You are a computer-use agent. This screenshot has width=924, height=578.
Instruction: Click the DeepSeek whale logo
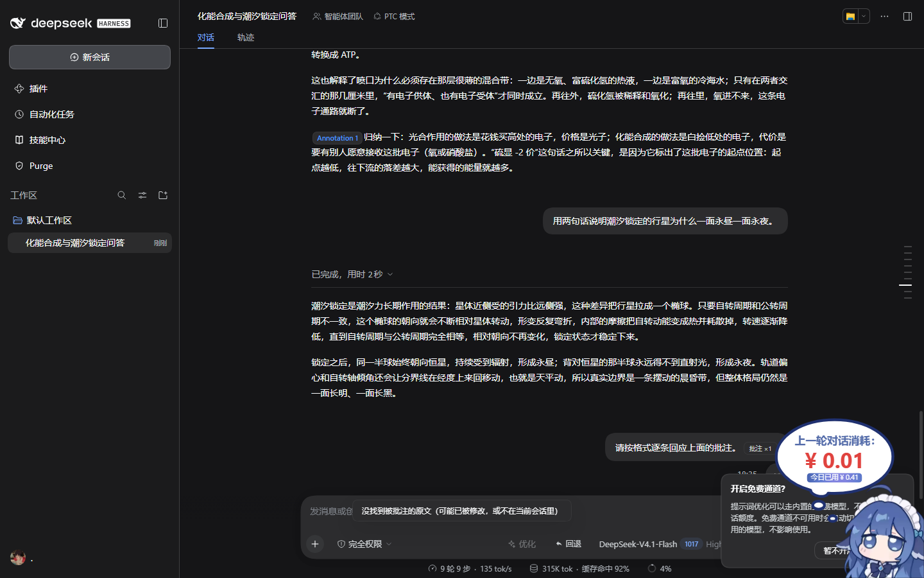coord(17,23)
